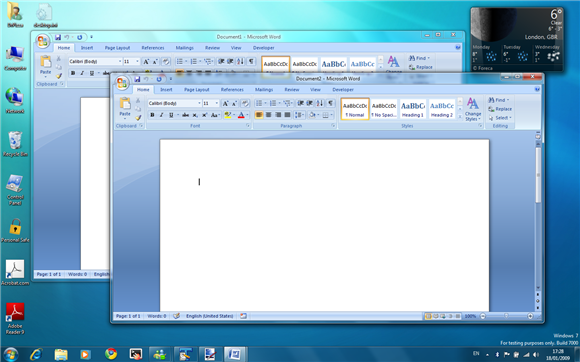Image resolution: width=580 pixels, height=362 pixels.
Task: Click the macro recording icon in Document2 status bar
Action: click(243, 316)
